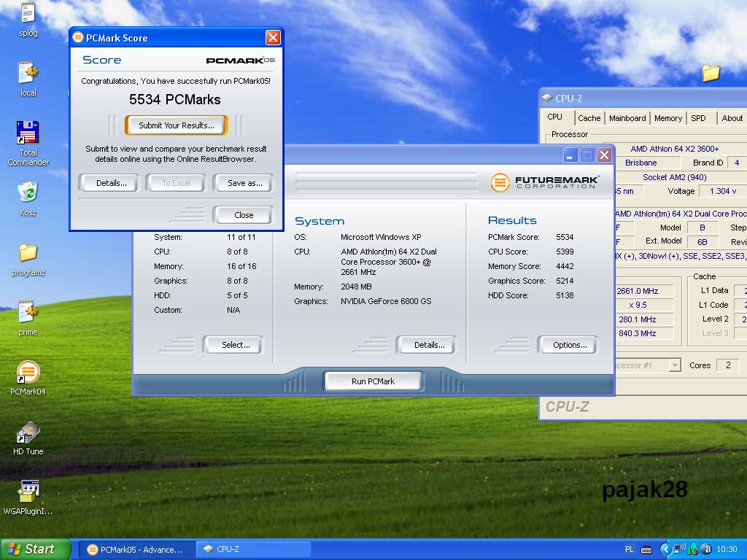Open the prime desktop icon

(28, 312)
